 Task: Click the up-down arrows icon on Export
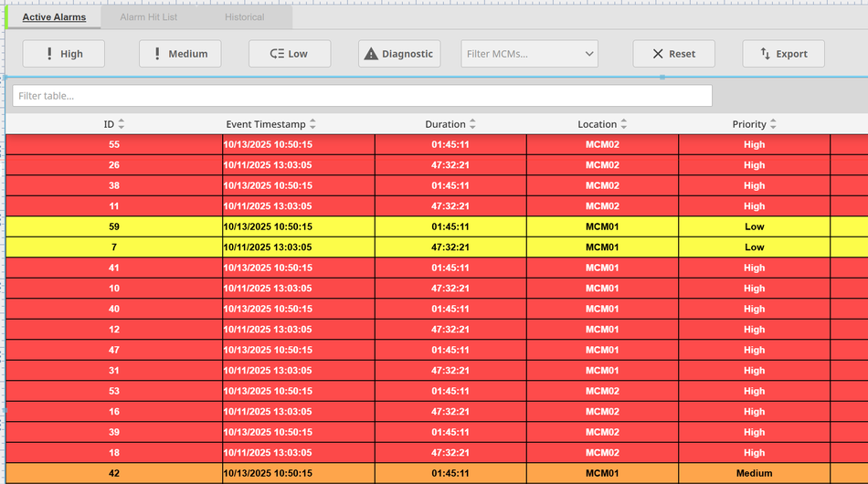pos(766,54)
